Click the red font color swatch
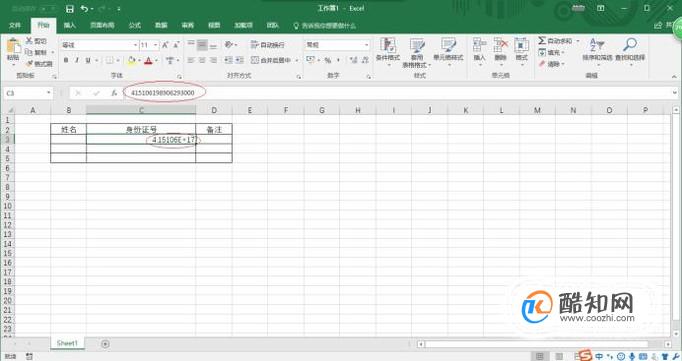 click(x=148, y=60)
